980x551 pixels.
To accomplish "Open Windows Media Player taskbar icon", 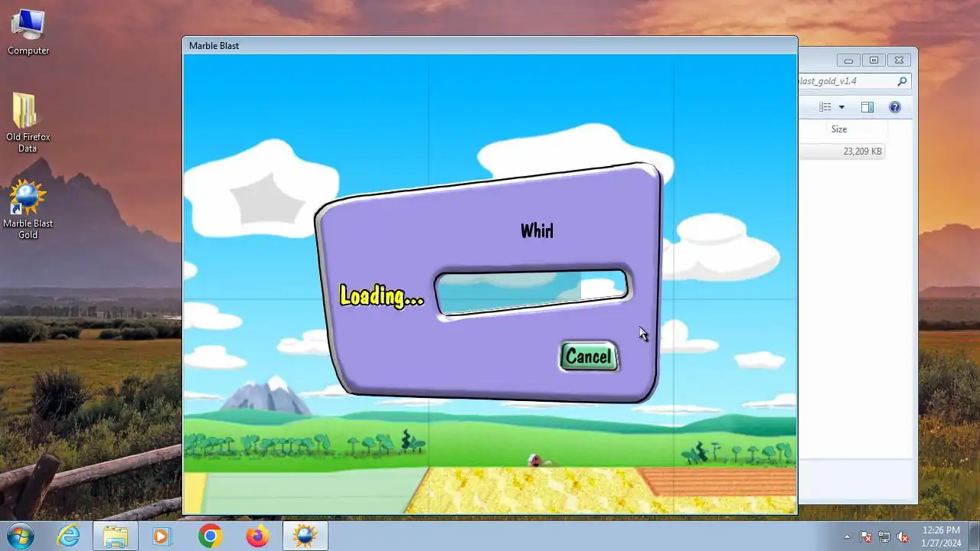I will click(x=162, y=536).
